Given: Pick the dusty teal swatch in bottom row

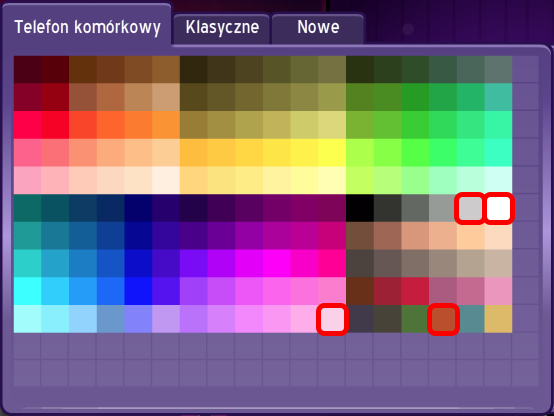Looking at the screenshot, I should coord(471,319).
